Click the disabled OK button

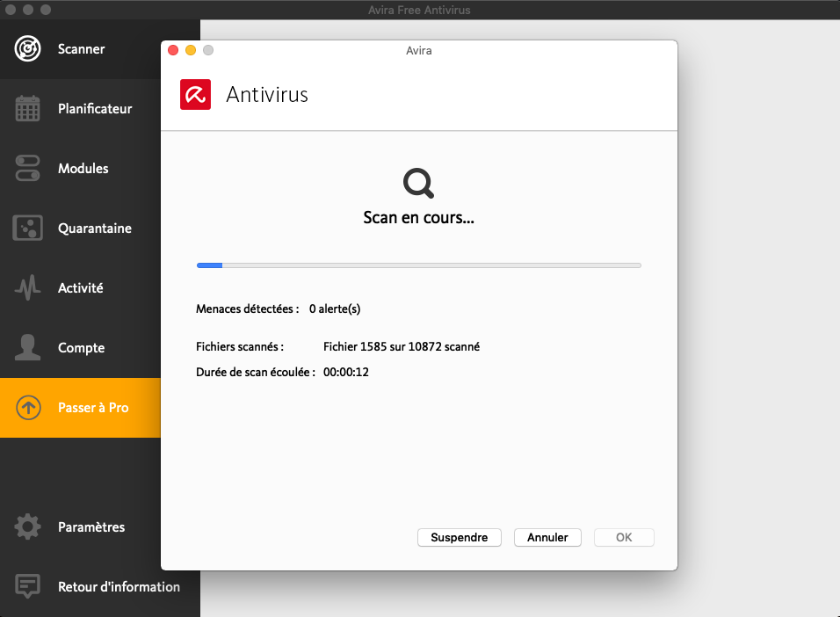click(624, 537)
